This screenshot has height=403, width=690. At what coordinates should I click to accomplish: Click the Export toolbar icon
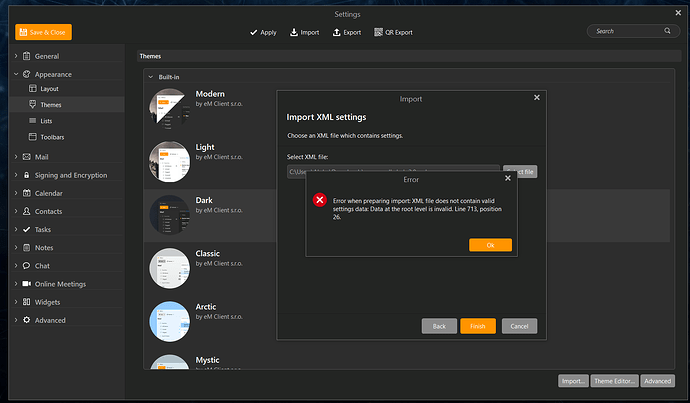(x=336, y=32)
